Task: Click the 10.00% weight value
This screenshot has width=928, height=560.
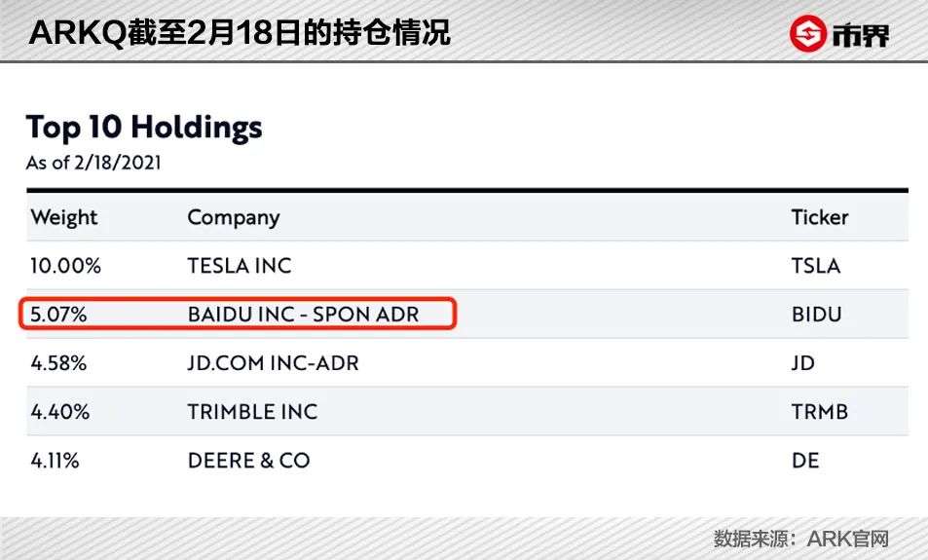Action: coord(65,266)
